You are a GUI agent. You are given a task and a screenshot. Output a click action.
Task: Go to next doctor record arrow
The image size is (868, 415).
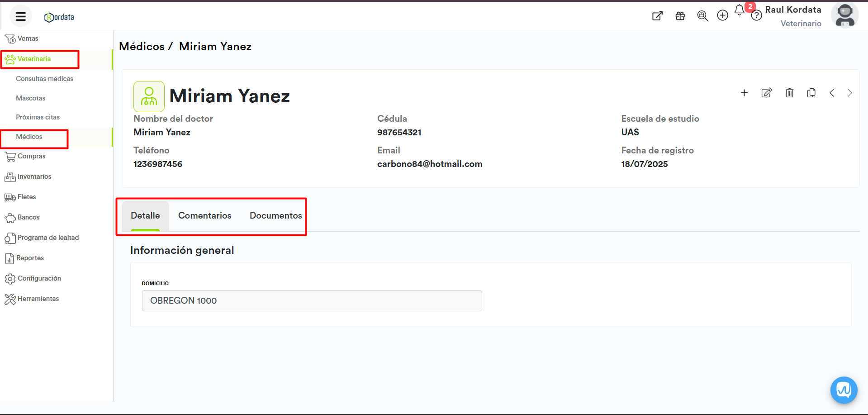849,93
